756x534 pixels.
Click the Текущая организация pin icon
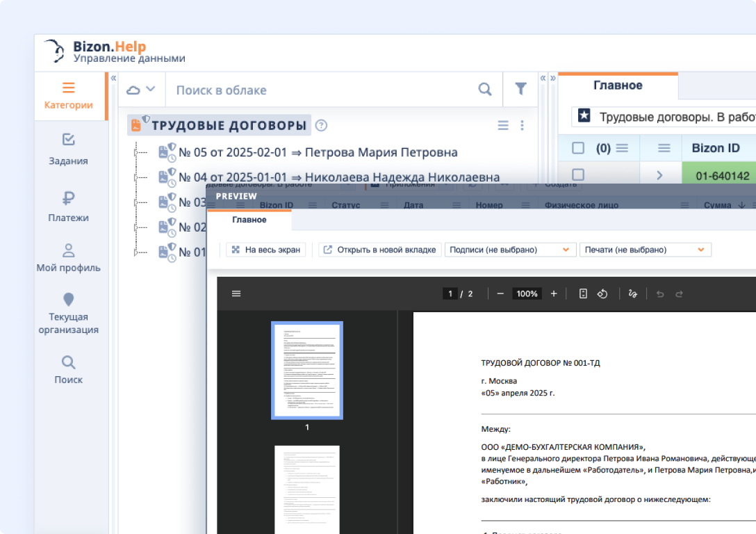point(68,299)
